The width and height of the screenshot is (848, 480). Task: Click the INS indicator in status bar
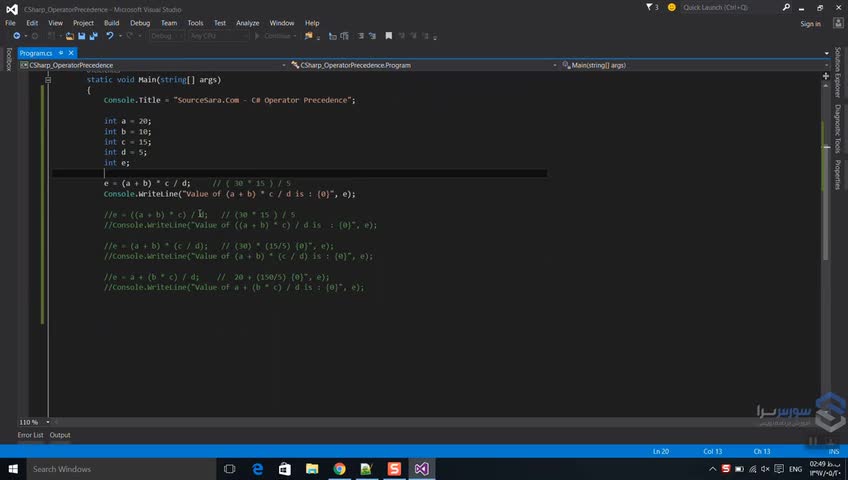[834, 451]
